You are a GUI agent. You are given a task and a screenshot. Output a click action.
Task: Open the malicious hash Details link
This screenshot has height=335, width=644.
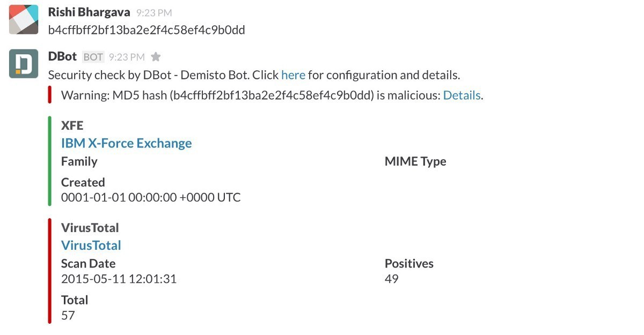pos(462,95)
